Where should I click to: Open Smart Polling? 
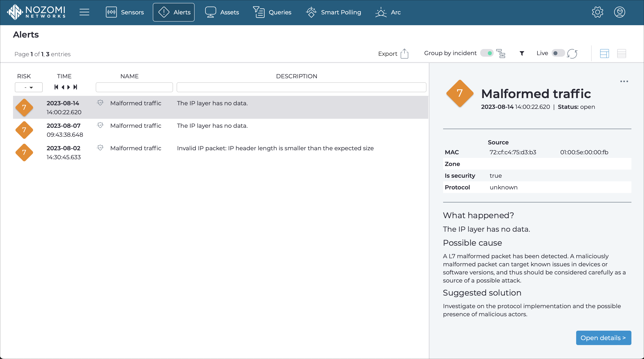(x=333, y=12)
